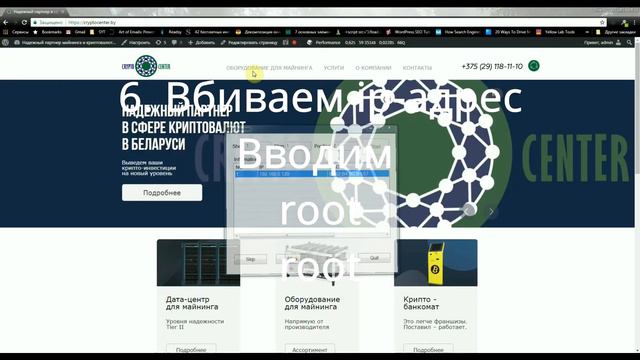Click the Дата-центр для майнинга card title
640x360 pixels.
click(x=192, y=303)
